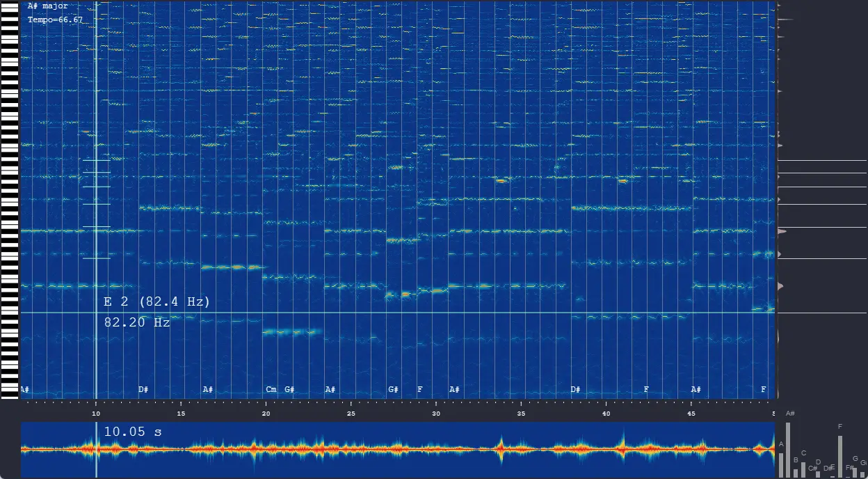Click the lowest key of the piano sidebar
This screenshot has width=868, height=479.
tap(10, 397)
